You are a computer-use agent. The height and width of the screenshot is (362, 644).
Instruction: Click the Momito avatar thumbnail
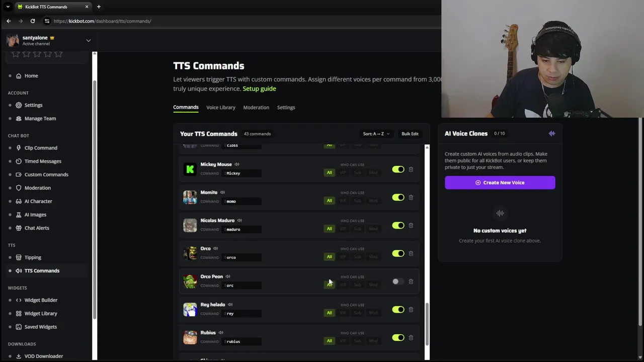[190, 197]
